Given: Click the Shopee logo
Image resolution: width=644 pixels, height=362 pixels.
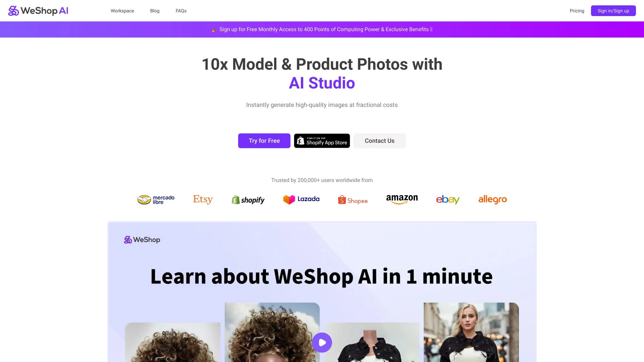Looking at the screenshot, I should pos(352,199).
